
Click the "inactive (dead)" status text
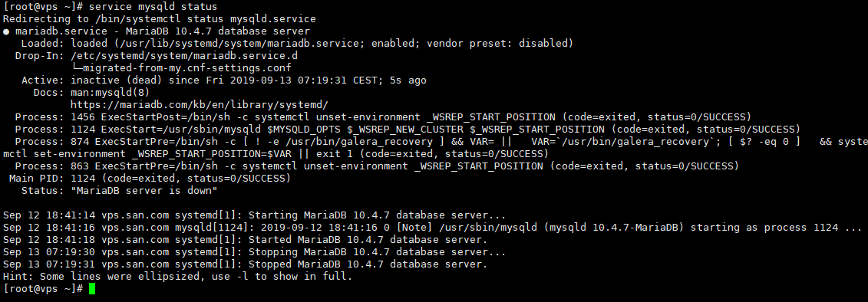coord(116,80)
